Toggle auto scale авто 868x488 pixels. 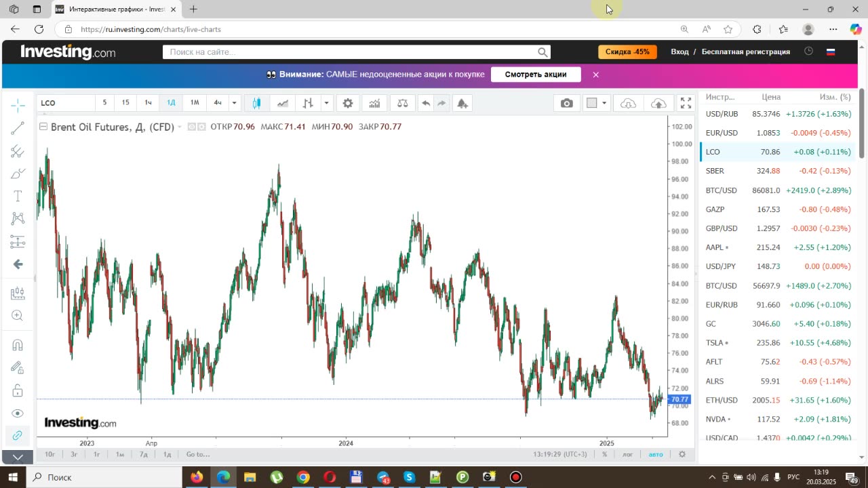[x=656, y=454]
